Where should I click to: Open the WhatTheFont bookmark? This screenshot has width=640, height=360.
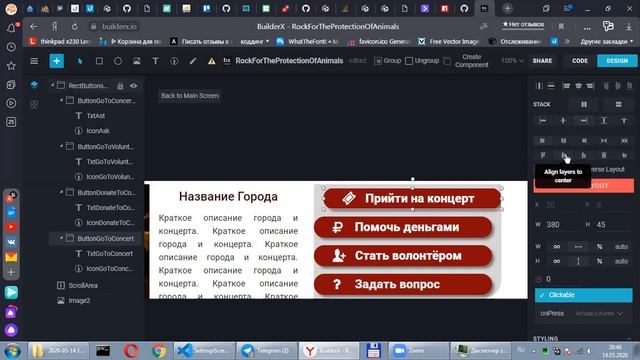coord(308,41)
